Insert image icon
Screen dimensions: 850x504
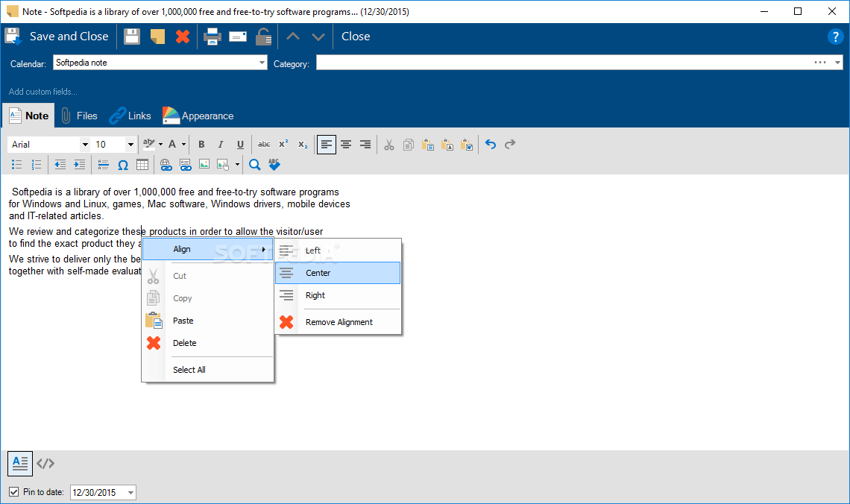(204, 165)
